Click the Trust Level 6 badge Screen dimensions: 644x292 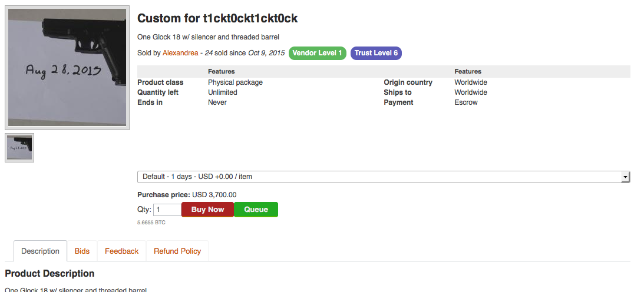click(x=376, y=53)
